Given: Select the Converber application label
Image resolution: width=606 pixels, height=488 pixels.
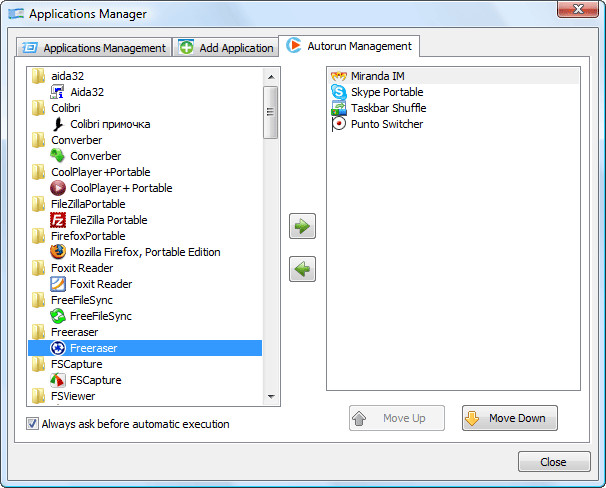Looking at the screenshot, I should pyautogui.click(x=95, y=156).
